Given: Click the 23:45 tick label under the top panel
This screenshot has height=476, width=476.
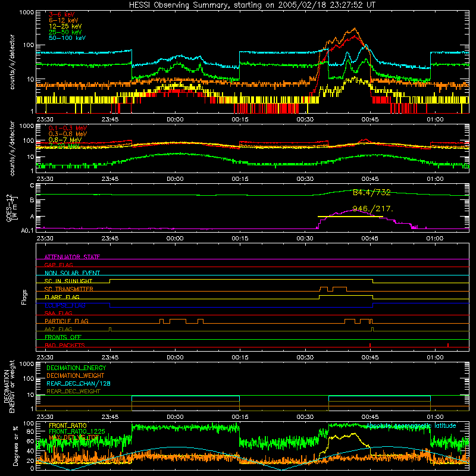Looking at the screenshot, I should tap(110, 120).
